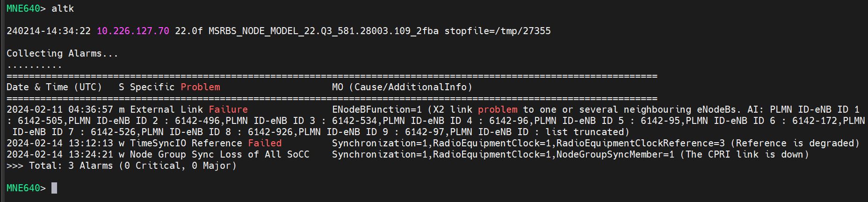Click the RadioEquipmentClockReference=3 text
This screenshot has height=202, width=868.
pos(640,143)
